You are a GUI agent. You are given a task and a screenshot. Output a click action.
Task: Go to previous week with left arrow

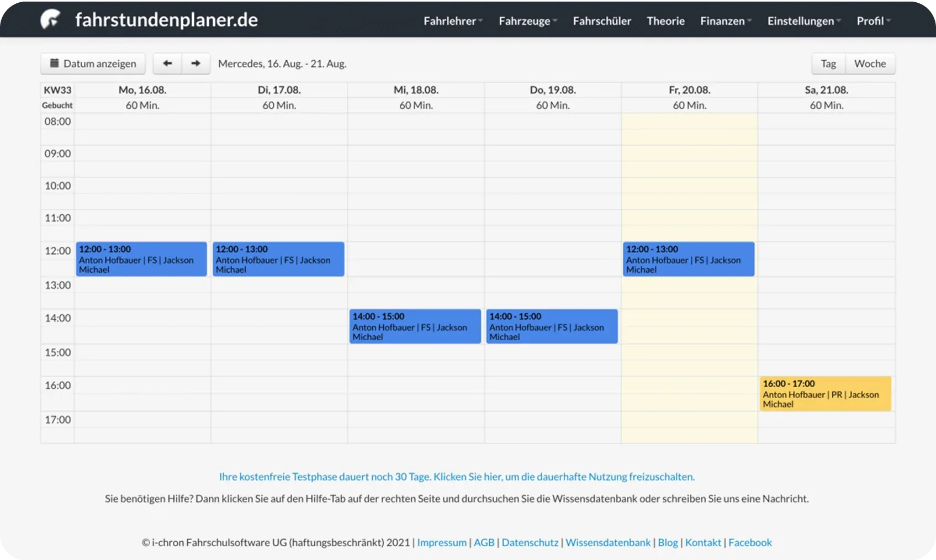[167, 64]
